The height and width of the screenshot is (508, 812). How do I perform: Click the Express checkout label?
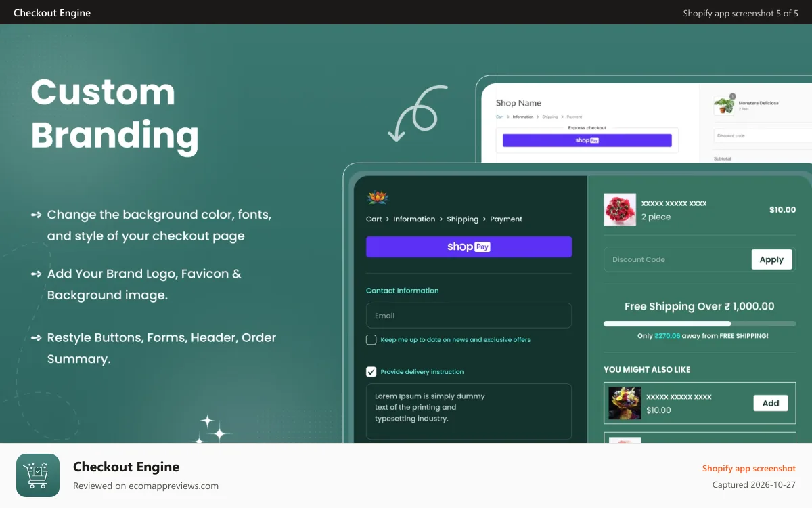click(587, 128)
